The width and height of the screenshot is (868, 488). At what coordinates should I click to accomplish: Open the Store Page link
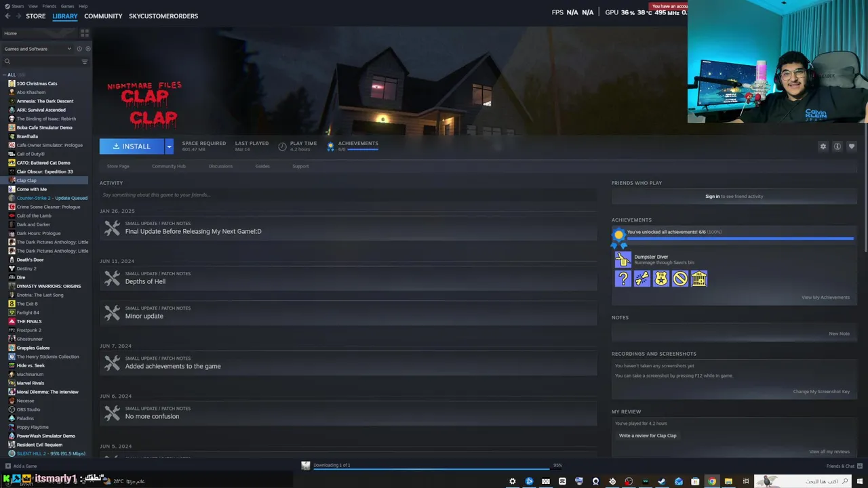click(x=118, y=166)
